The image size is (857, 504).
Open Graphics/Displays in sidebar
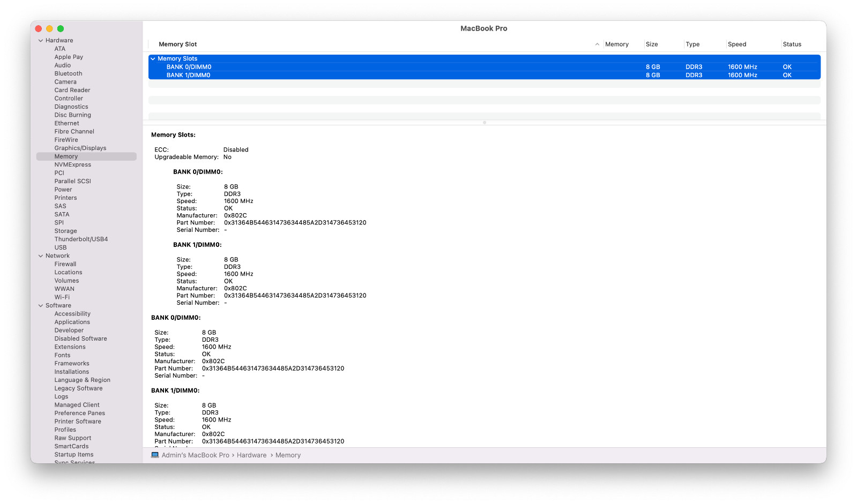point(80,148)
